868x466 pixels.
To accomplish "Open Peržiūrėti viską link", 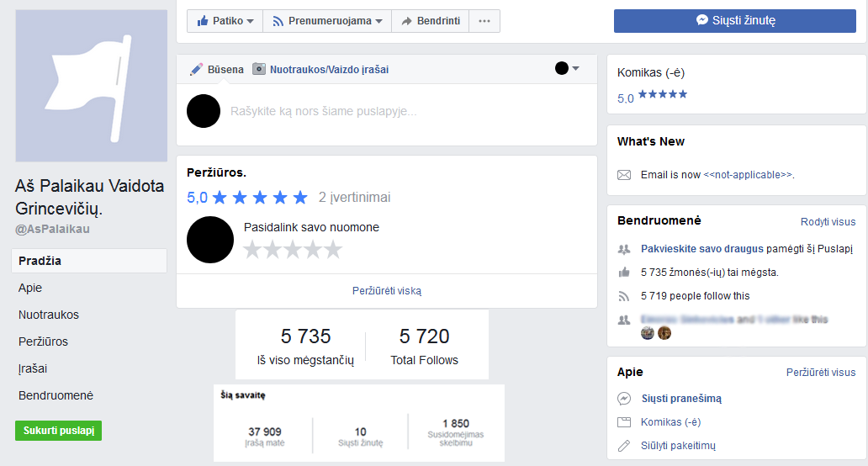I will coord(386,290).
